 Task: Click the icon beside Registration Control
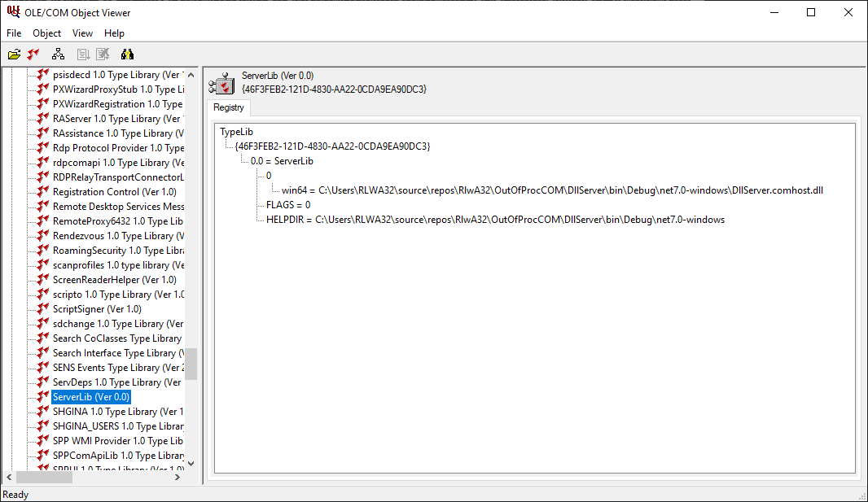(43, 192)
